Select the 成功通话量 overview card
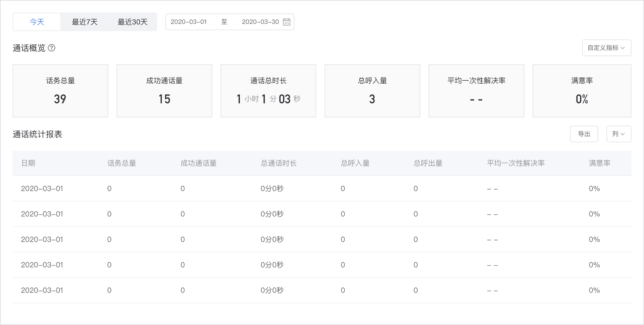This screenshot has width=644, height=325. [164, 91]
